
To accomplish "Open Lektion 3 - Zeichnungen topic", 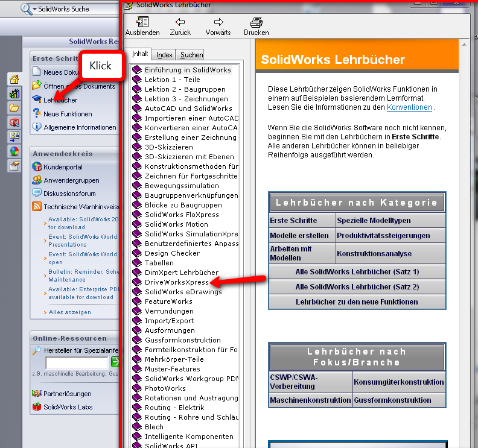I will tap(186, 99).
